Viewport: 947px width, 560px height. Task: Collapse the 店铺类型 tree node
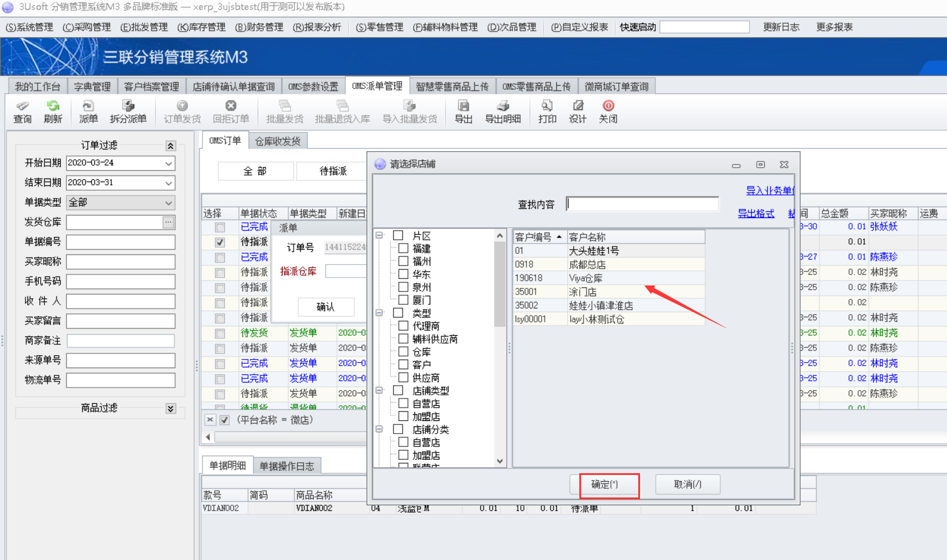coord(379,391)
